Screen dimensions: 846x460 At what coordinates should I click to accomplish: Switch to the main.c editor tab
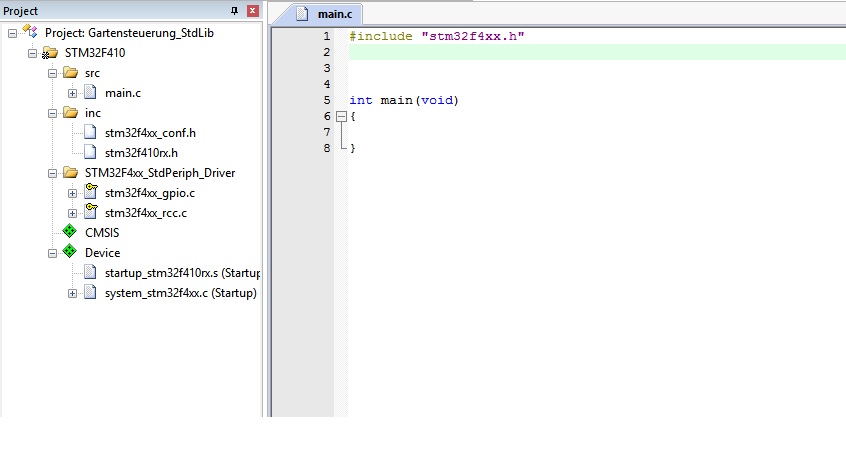pyautogui.click(x=323, y=14)
